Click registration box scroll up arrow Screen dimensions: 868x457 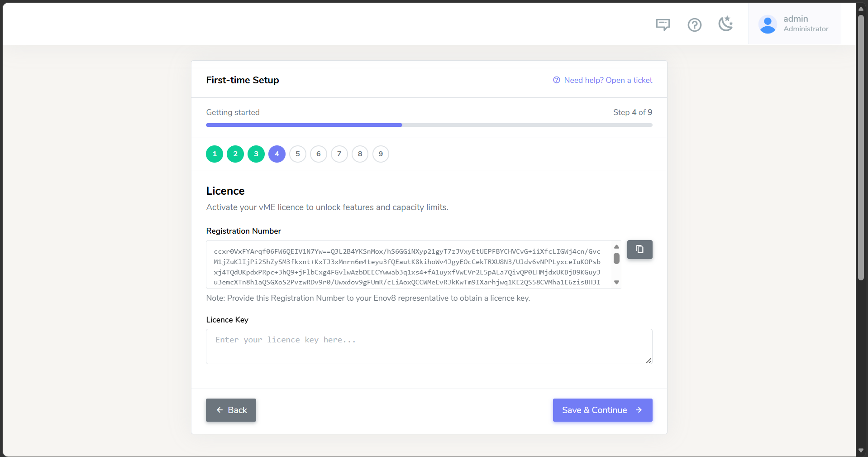[616, 246]
